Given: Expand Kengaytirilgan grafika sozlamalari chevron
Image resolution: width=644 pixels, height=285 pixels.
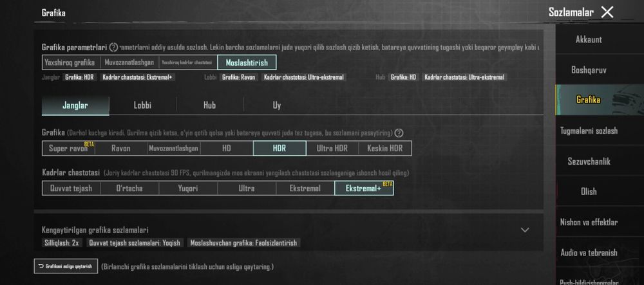Looking at the screenshot, I should [525, 230].
